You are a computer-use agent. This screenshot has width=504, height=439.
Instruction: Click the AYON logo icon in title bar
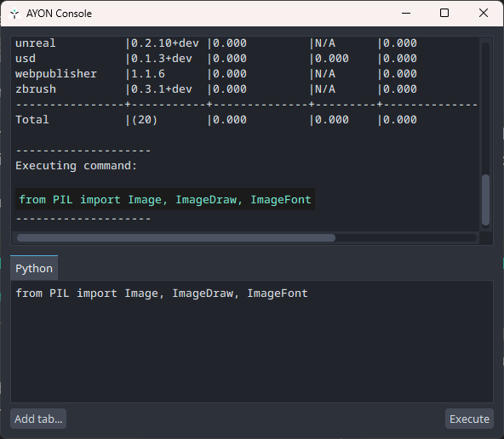coord(14,14)
